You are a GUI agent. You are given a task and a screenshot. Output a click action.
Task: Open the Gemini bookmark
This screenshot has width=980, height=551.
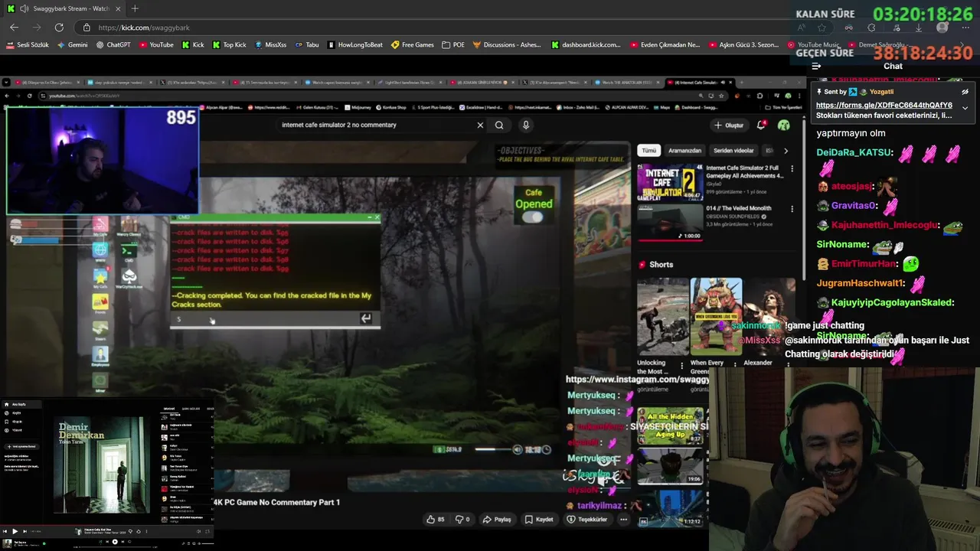click(x=72, y=45)
